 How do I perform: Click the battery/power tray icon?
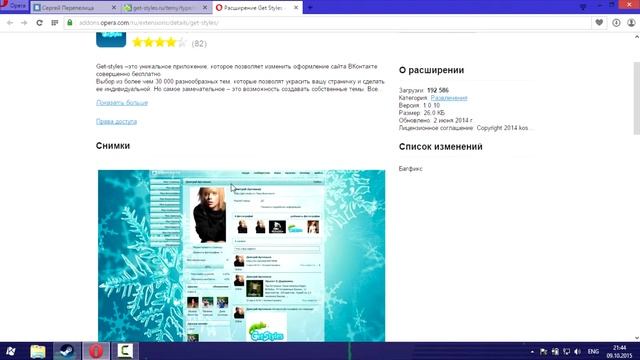point(555,351)
